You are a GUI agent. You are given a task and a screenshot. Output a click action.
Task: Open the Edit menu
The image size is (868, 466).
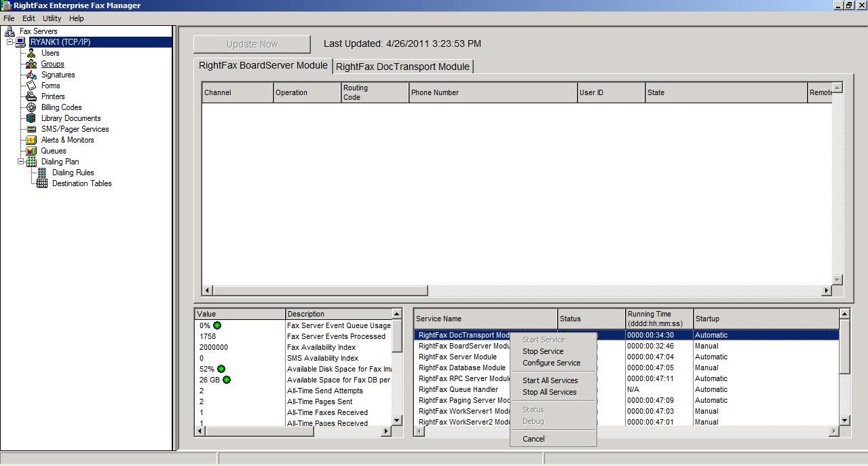29,18
